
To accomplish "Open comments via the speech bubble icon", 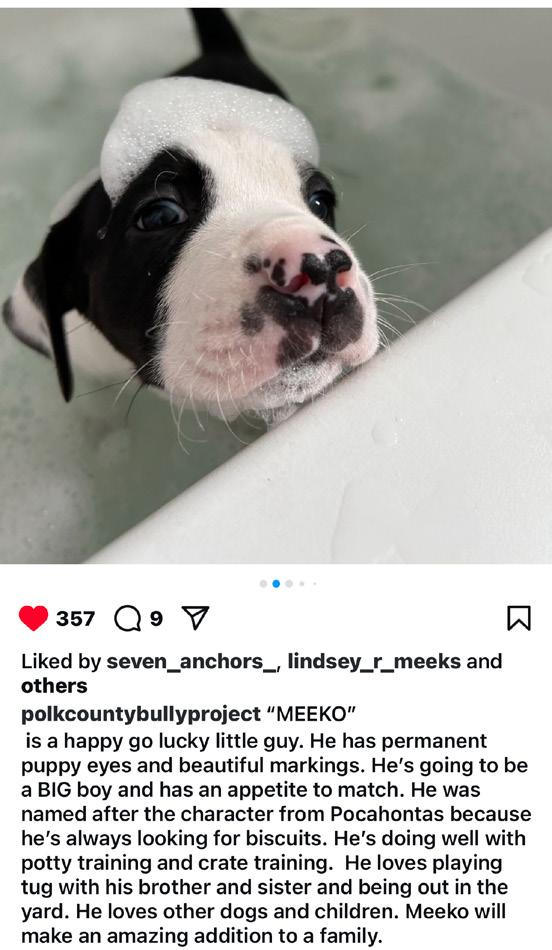I will [x=127, y=619].
